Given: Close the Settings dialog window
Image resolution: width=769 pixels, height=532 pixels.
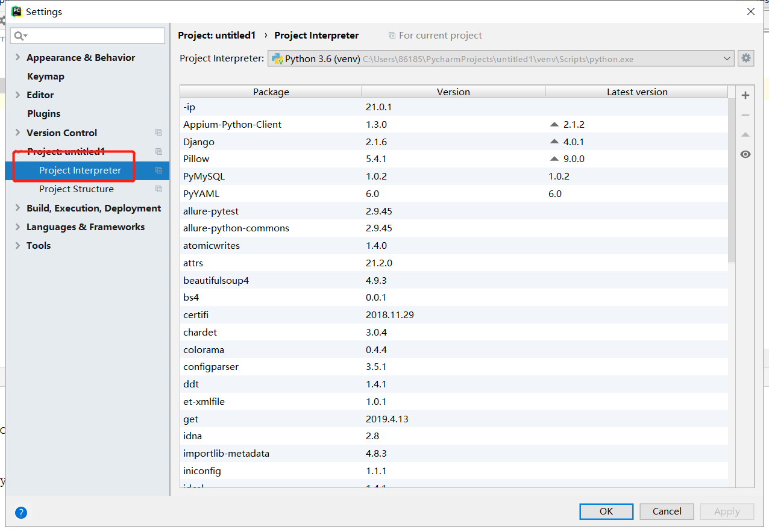Looking at the screenshot, I should (750, 11).
